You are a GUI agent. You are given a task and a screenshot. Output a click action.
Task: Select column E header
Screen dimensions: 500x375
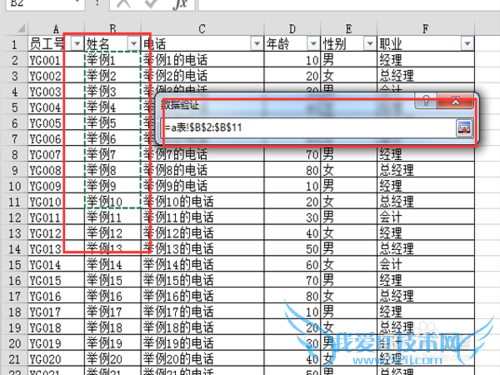click(x=349, y=29)
